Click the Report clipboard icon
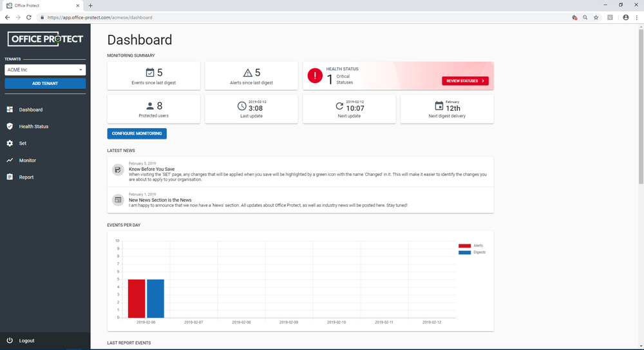Viewport: 644px width, 350px height. 10,177
